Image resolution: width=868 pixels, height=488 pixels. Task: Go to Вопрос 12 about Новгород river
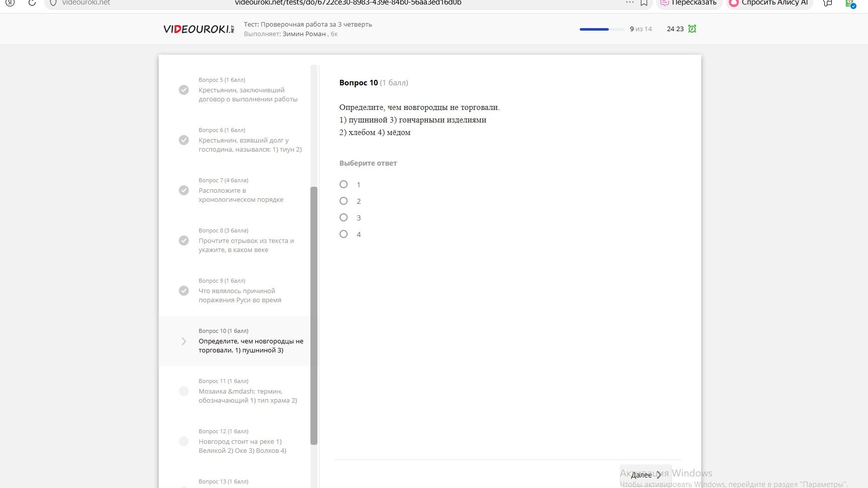(x=235, y=441)
